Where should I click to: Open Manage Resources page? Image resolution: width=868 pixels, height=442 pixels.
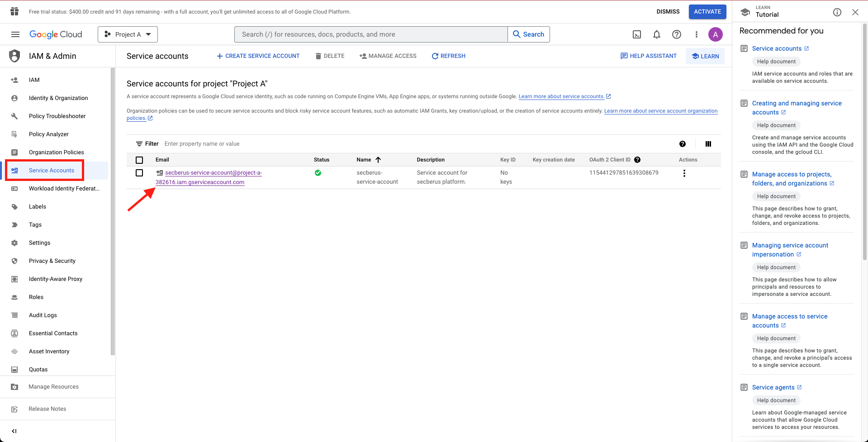point(54,387)
